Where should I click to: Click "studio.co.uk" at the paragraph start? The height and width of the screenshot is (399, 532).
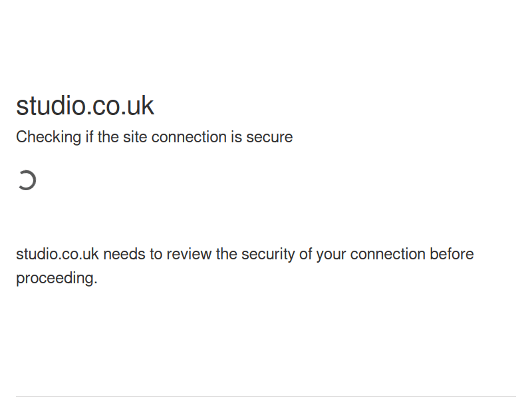pos(57,254)
